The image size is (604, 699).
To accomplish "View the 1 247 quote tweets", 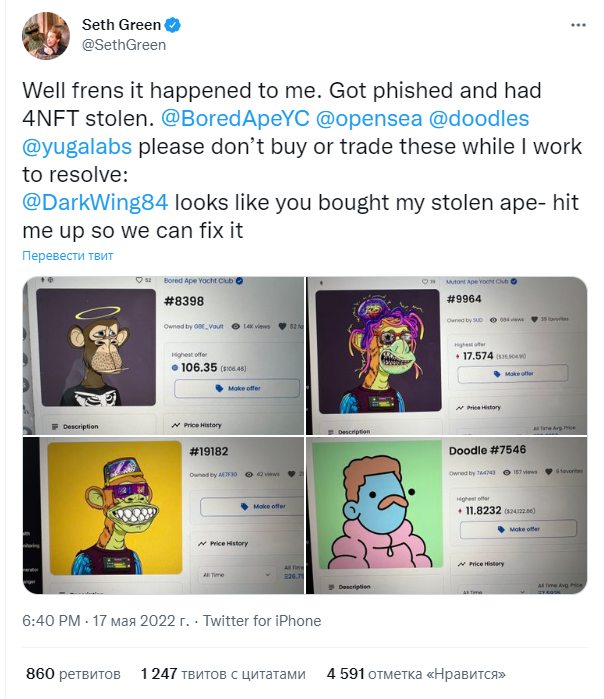I will pos(223,674).
